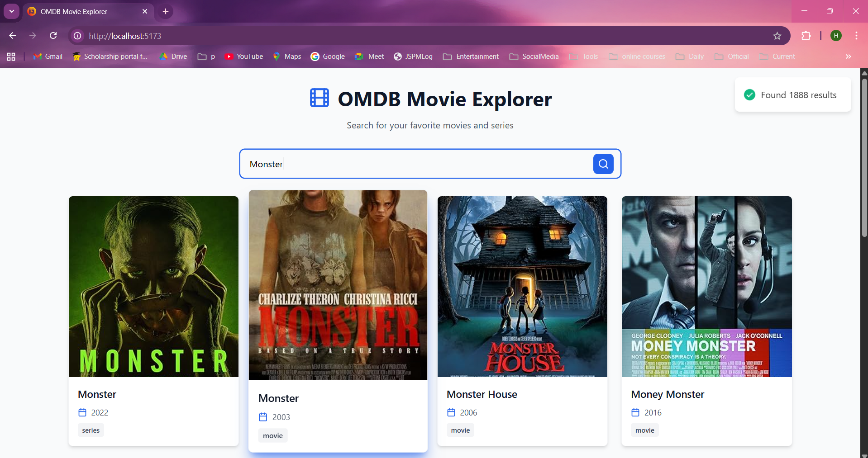The width and height of the screenshot is (868, 458).
Task: Close the OMDB Movie Explorer tab
Action: 145,12
